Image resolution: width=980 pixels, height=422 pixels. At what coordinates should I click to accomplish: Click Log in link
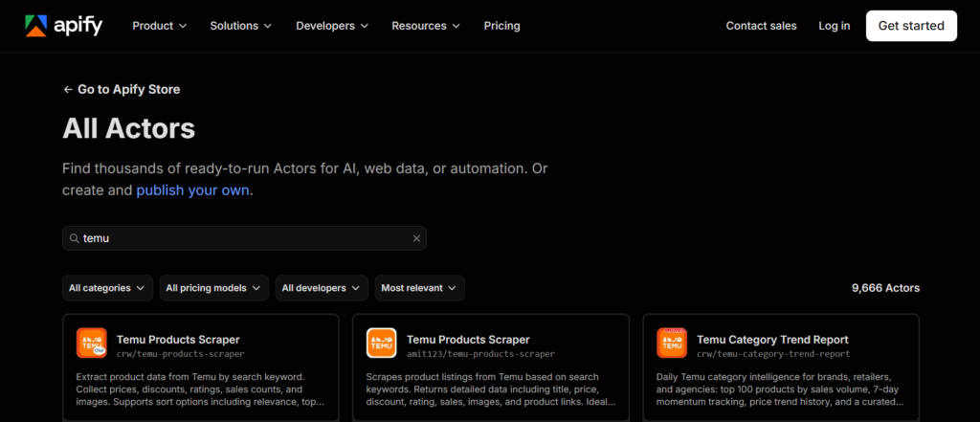(x=835, y=26)
